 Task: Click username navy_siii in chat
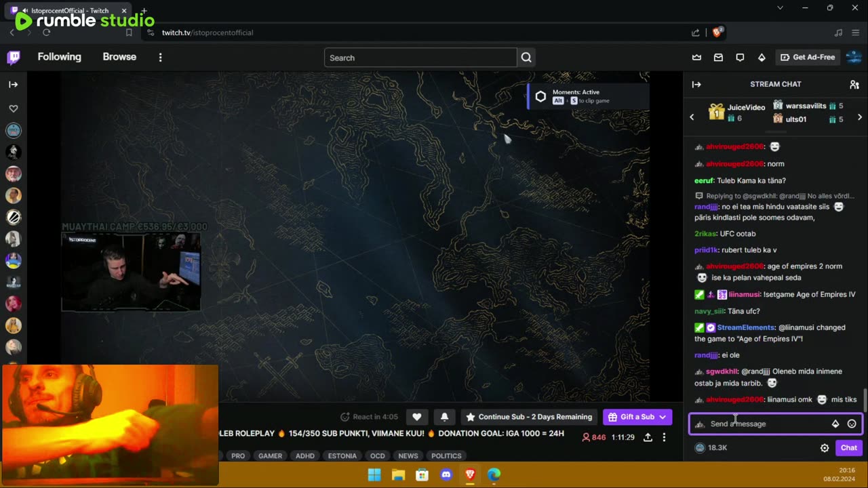coord(709,311)
